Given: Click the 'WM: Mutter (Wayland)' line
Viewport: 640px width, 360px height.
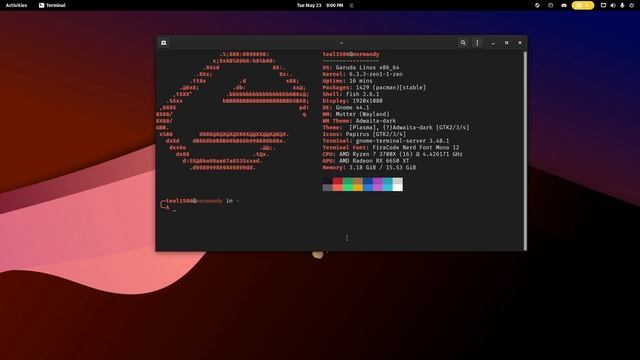Looking at the screenshot, I should point(356,114).
